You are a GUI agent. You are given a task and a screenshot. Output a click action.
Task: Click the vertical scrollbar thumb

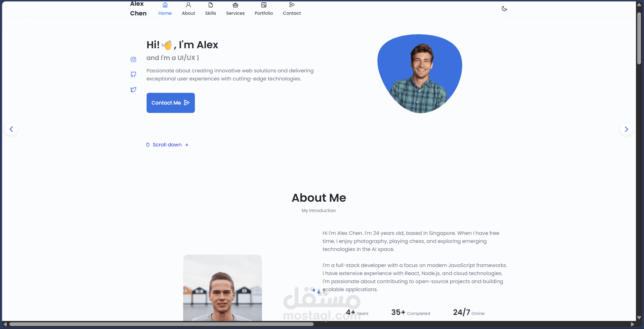[x=639, y=39]
